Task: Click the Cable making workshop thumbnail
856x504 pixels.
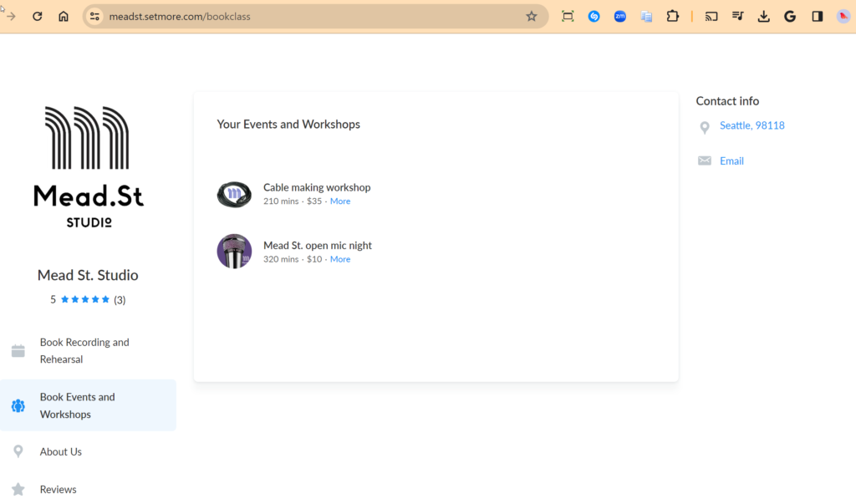Action: (x=234, y=194)
